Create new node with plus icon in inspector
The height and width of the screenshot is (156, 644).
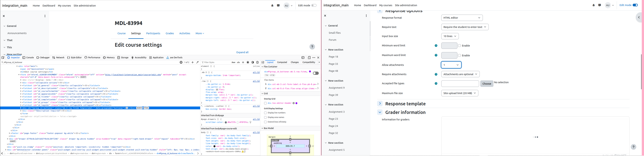193,63
